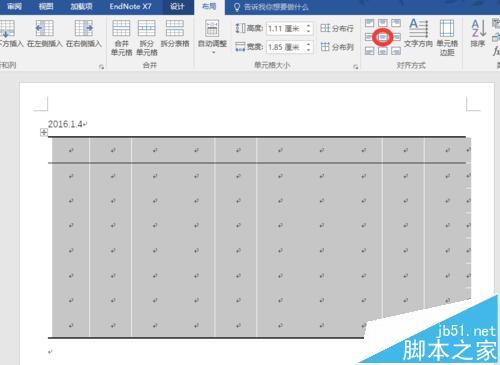
Task: Switch to the View (视图) tab
Action: pyautogui.click(x=46, y=6)
